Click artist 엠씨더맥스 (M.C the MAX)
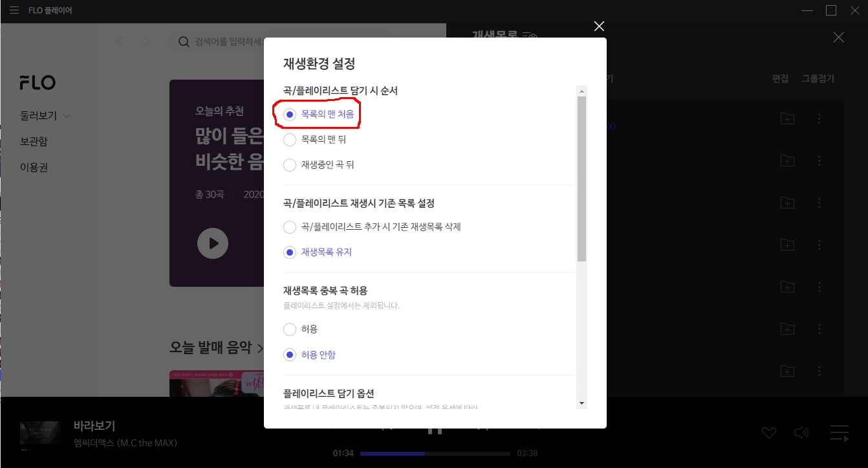This screenshot has height=468, width=868. pos(125,443)
